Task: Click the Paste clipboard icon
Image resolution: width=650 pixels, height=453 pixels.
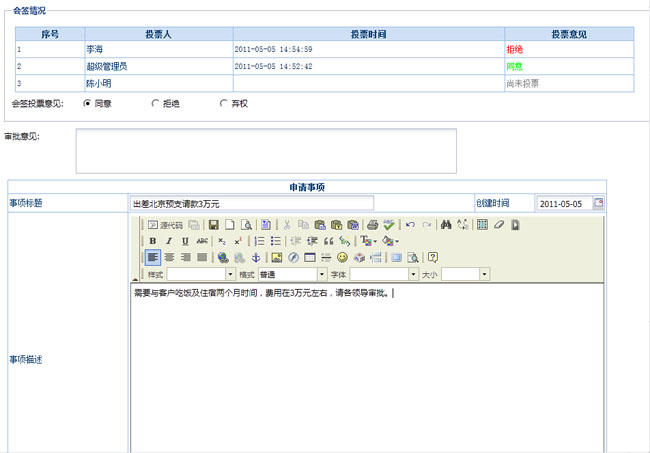Action: pos(320,225)
